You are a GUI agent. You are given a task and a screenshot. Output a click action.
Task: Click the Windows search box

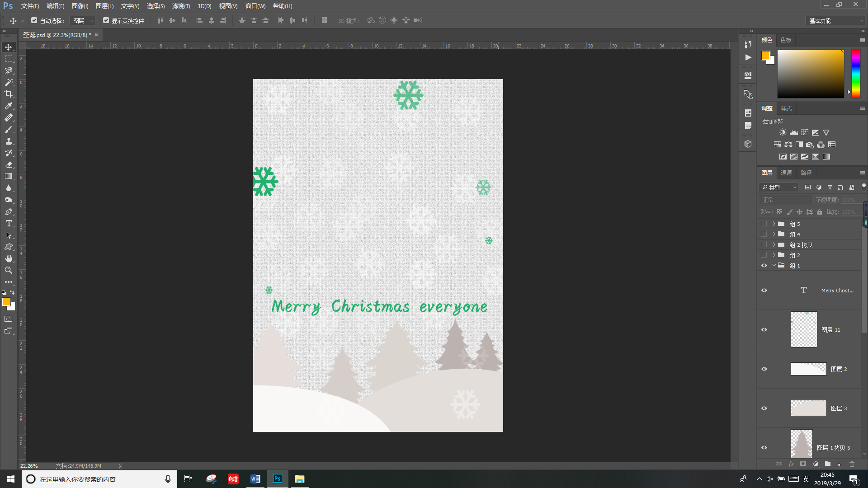point(99,479)
